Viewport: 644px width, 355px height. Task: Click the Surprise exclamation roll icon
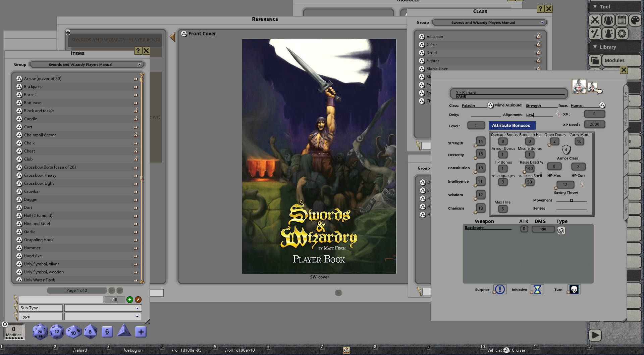pos(500,289)
